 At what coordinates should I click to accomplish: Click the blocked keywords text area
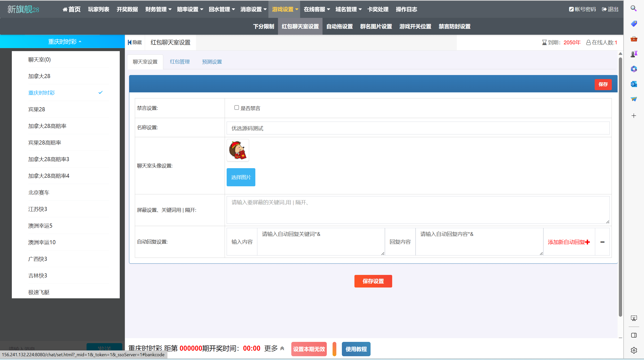(x=418, y=210)
